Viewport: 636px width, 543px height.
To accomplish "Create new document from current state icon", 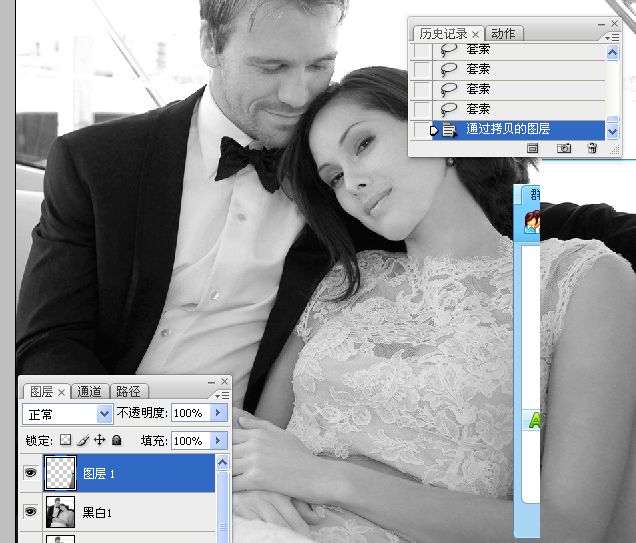I will coord(532,148).
